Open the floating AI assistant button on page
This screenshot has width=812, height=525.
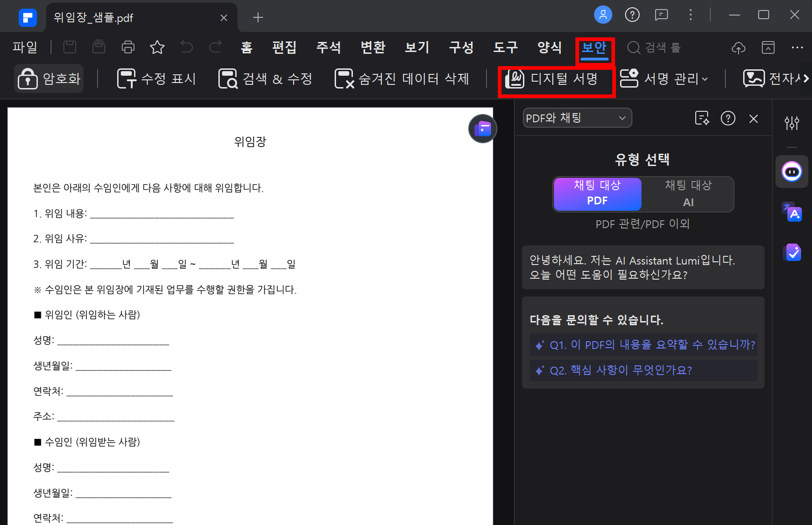tap(482, 129)
